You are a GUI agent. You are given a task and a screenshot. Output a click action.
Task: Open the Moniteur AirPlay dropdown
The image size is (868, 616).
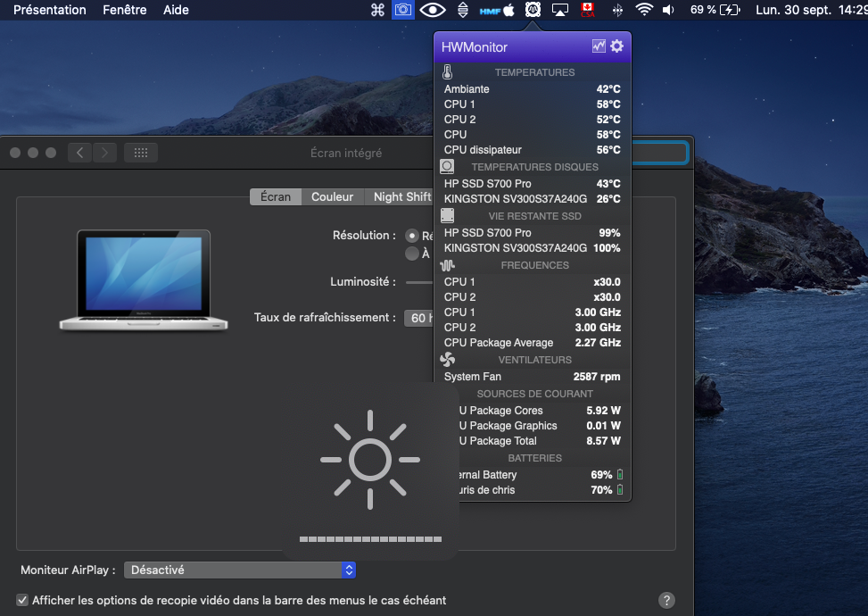[240, 570]
